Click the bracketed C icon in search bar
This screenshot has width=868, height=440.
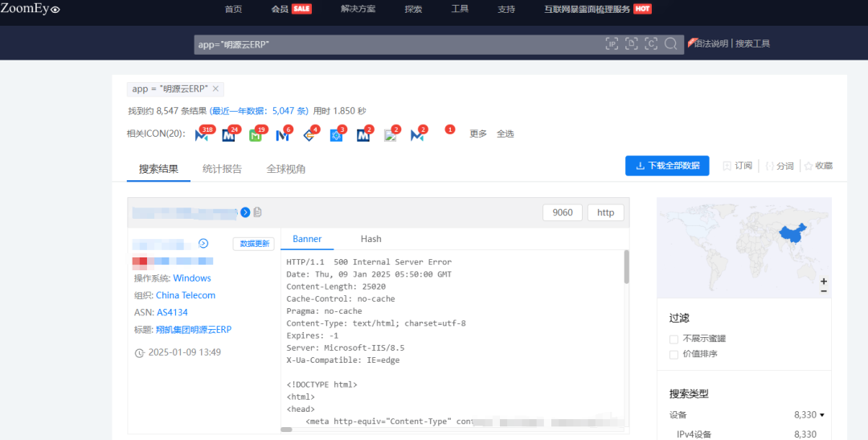point(651,44)
